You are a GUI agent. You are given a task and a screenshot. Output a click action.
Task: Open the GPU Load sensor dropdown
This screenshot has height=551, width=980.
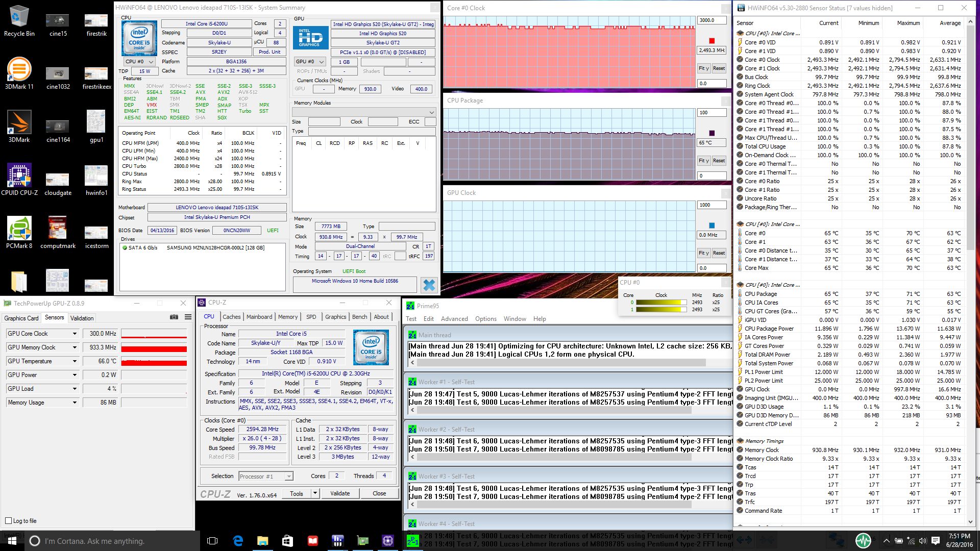click(x=75, y=389)
